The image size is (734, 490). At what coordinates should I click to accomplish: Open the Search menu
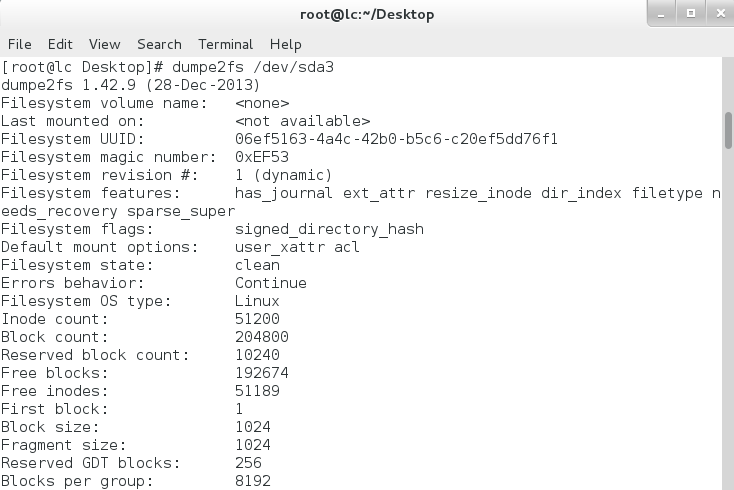(159, 44)
